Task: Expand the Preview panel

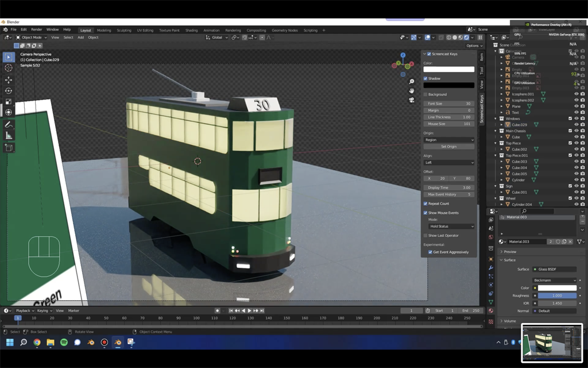Action: pos(510,252)
